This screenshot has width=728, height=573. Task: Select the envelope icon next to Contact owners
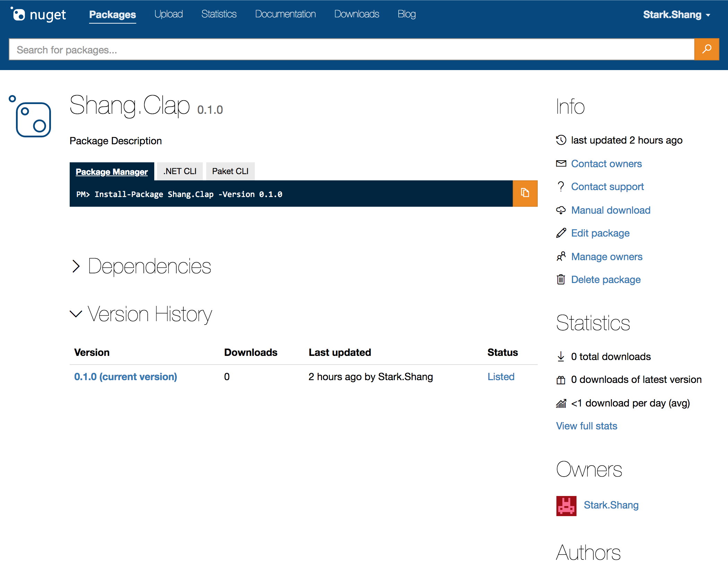(x=561, y=163)
